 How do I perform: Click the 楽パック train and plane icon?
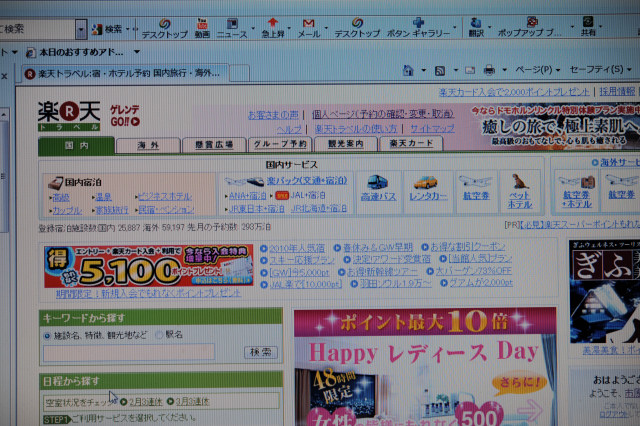coord(244,181)
